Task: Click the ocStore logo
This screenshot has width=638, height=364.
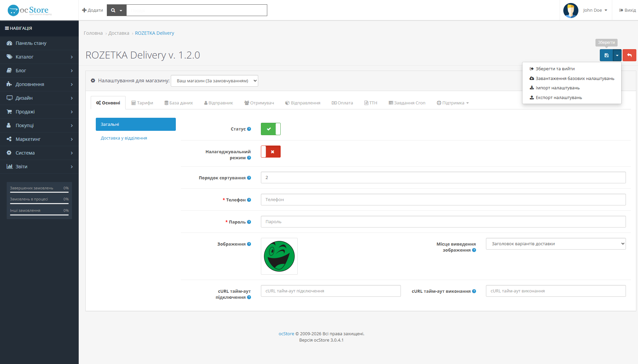Action: pos(29,10)
